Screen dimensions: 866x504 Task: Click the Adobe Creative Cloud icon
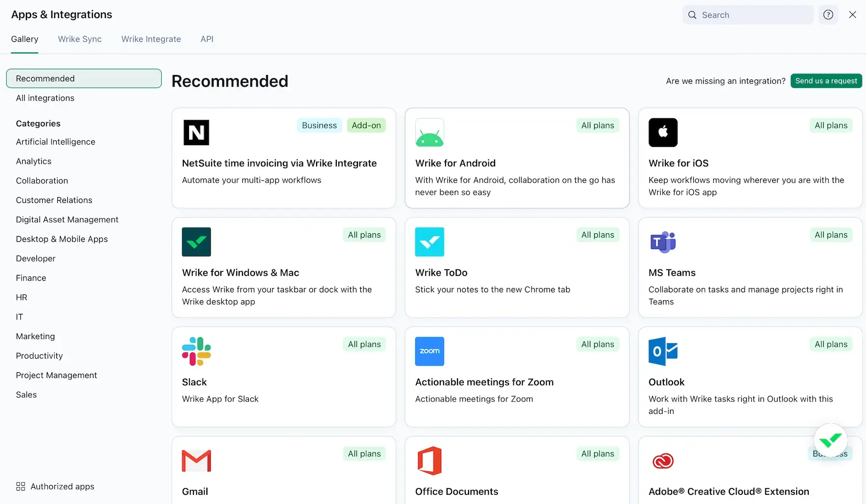663,461
